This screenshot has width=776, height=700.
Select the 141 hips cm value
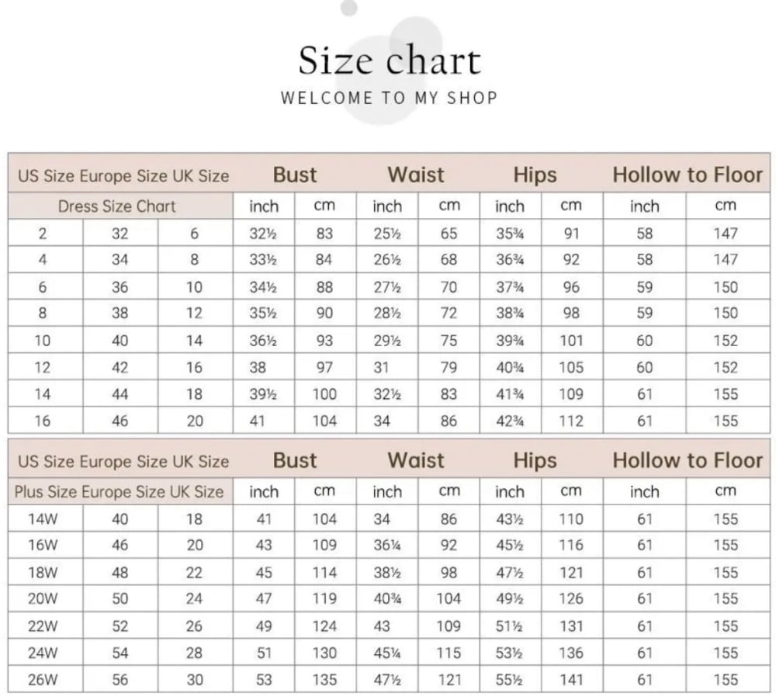pos(570,680)
